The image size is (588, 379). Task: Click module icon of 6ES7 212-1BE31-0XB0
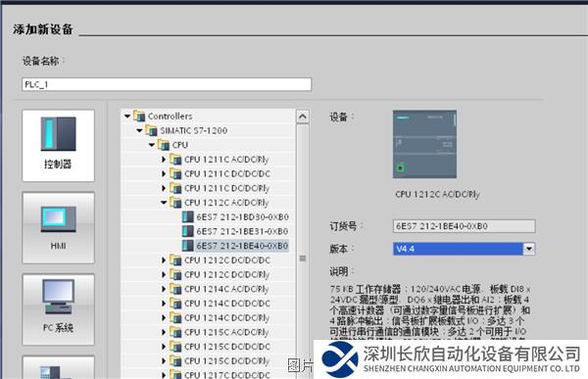tap(187, 231)
